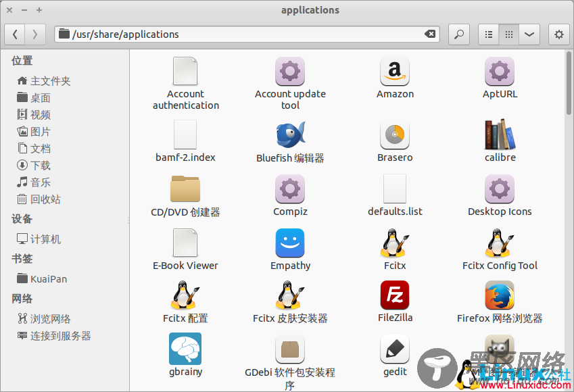Click the 'FileZilla' file label
This screenshot has height=392, width=574.
pyautogui.click(x=395, y=318)
